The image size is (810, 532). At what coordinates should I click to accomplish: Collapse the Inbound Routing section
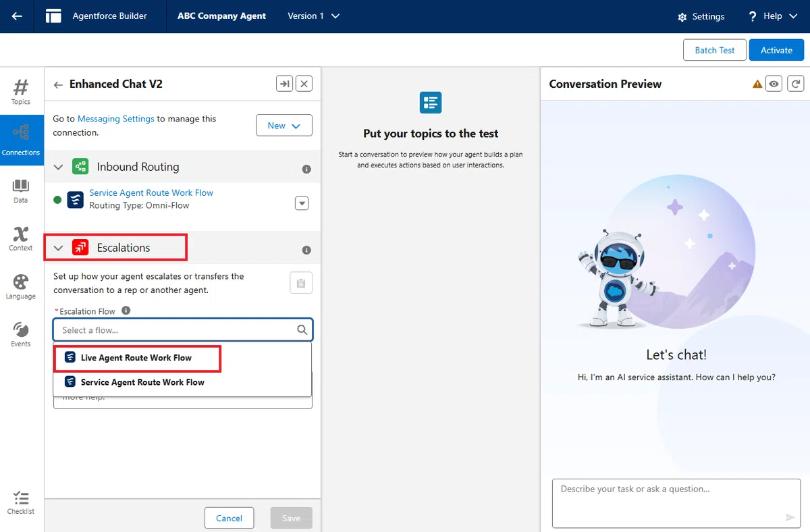click(x=58, y=167)
